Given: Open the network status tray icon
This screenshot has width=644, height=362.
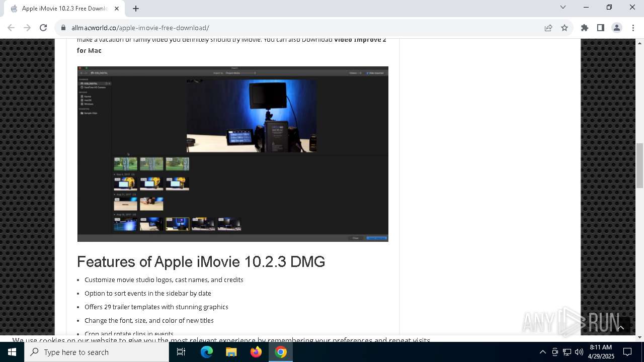Looking at the screenshot, I should pyautogui.click(x=567, y=352).
